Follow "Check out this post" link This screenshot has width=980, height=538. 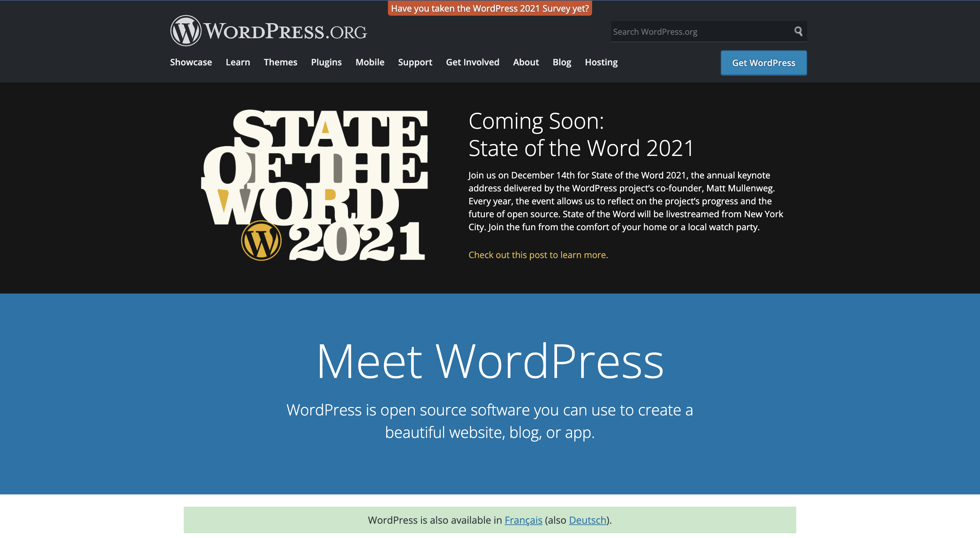(x=538, y=255)
